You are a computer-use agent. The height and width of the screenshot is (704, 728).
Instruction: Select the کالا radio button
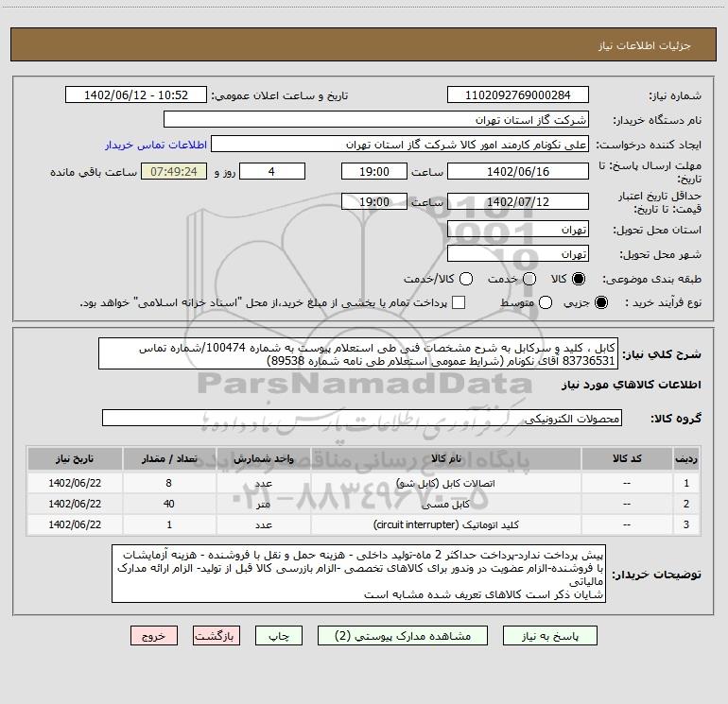pyautogui.click(x=579, y=279)
